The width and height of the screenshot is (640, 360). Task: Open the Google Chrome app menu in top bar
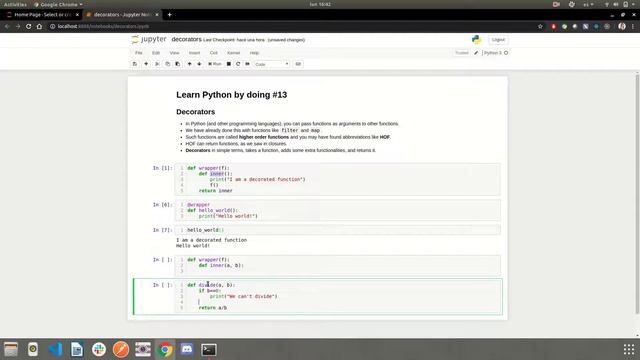(58, 4)
